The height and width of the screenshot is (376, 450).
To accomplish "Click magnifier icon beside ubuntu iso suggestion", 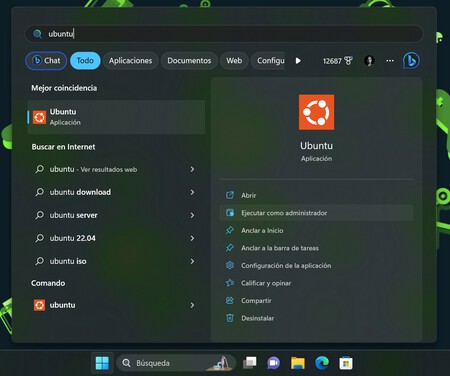I will (39, 261).
